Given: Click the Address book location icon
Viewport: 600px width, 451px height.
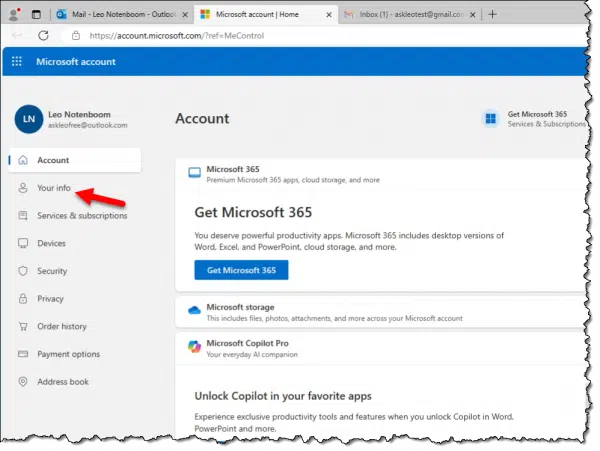Looking at the screenshot, I should click(23, 381).
